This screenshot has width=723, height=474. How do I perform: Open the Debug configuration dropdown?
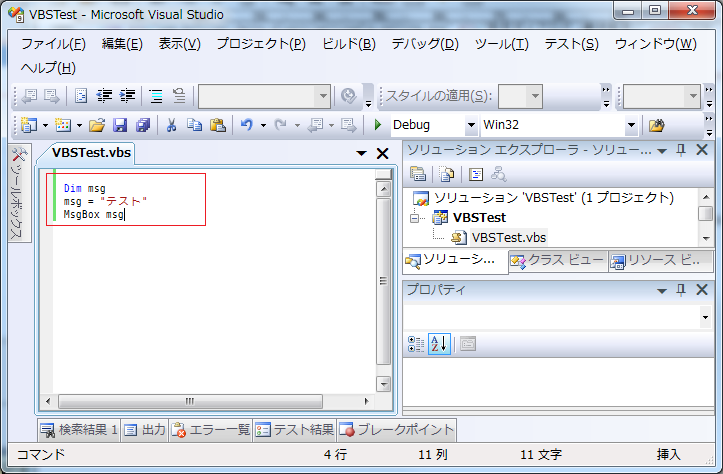tap(471, 125)
